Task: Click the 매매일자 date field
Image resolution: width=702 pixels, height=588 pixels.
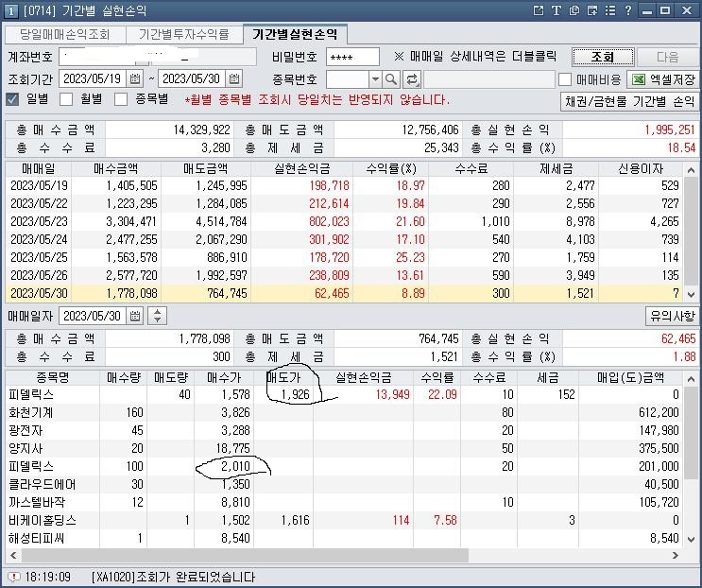Action: click(x=93, y=316)
